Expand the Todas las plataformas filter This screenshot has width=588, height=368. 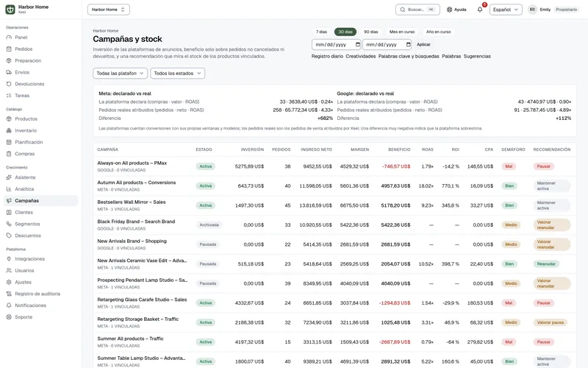120,73
